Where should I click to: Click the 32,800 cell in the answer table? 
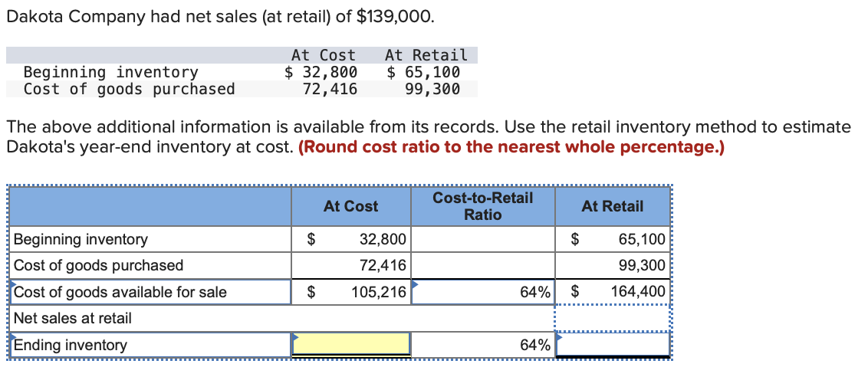tap(351, 239)
